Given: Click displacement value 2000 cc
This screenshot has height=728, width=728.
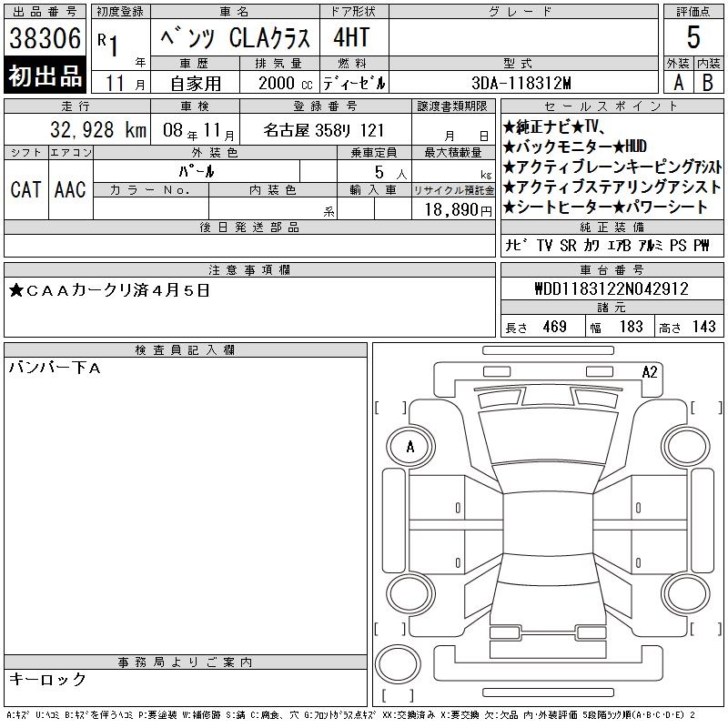Looking at the screenshot, I should click(285, 83).
